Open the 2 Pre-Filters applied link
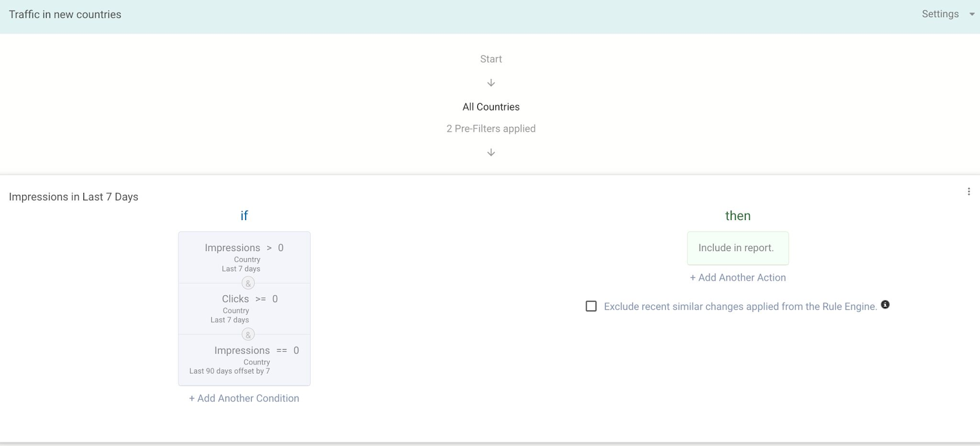Image resolution: width=980 pixels, height=446 pixels. click(491, 129)
